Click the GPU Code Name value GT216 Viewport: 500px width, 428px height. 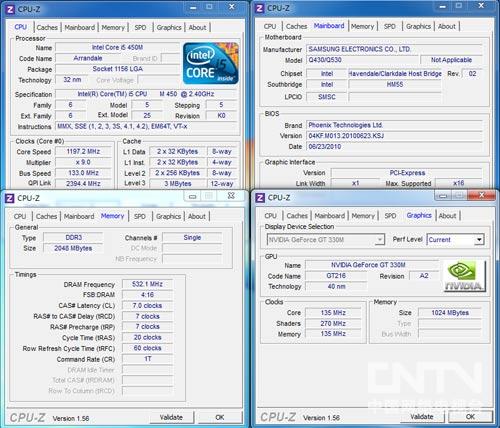tap(336, 276)
